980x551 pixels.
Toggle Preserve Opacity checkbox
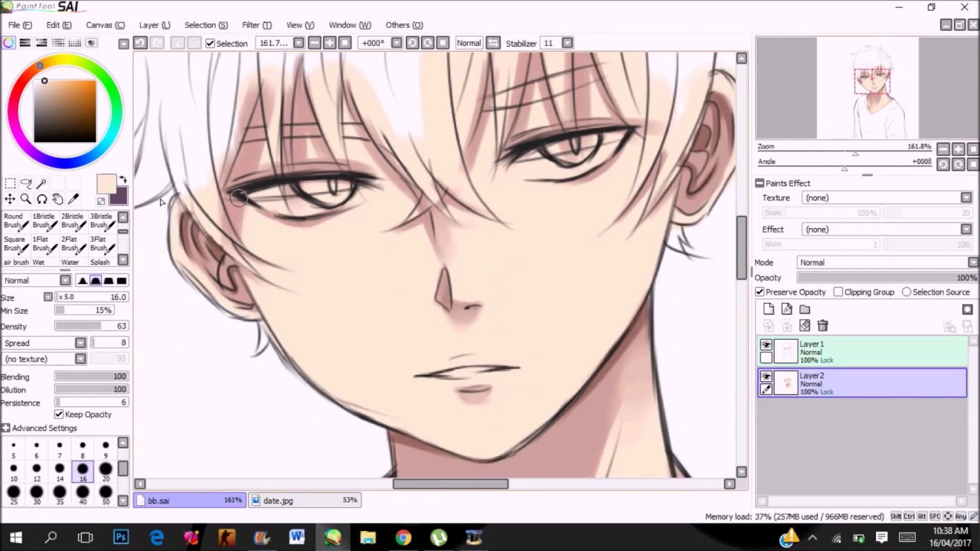click(759, 292)
